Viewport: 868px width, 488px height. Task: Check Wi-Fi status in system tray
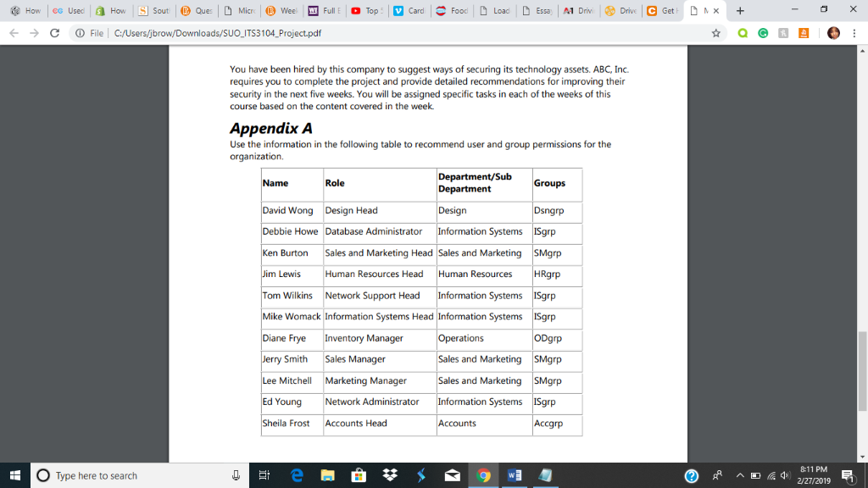pyautogui.click(x=772, y=475)
